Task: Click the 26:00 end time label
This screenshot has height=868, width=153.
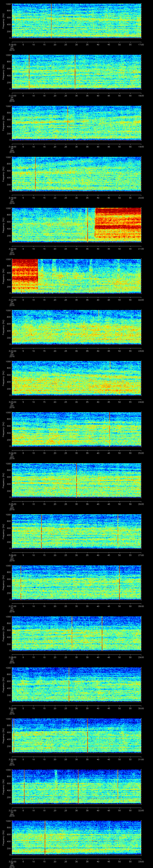Action: pyautogui.click(x=141, y=504)
